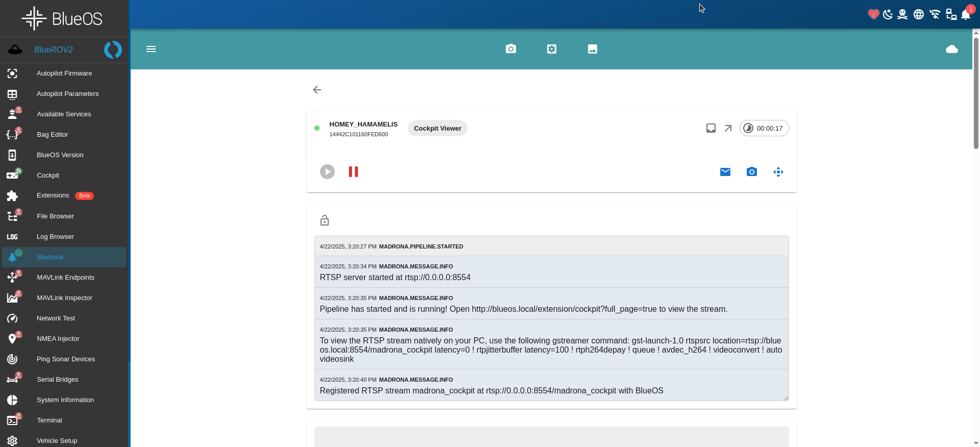
Task: Click the BlueROV2 vehicle name
Action: 53,49
